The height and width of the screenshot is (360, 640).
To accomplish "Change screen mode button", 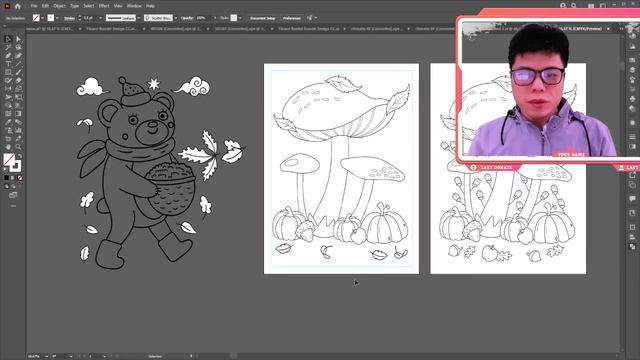I will (13, 195).
